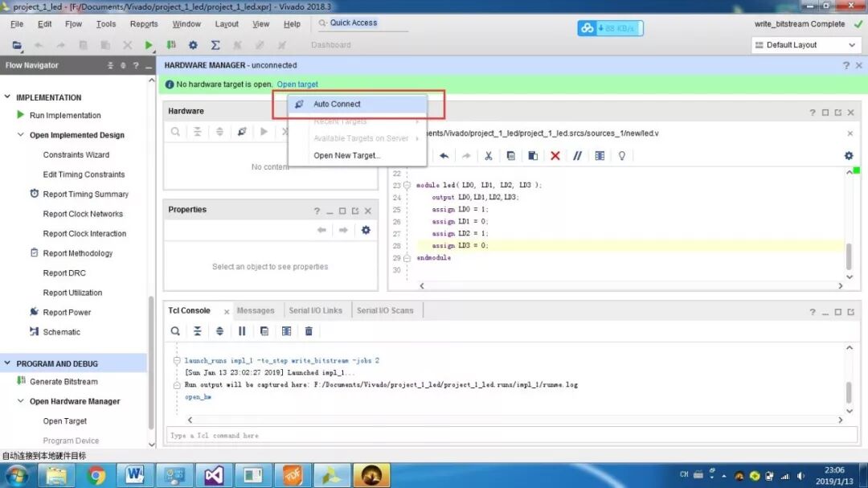Toggle line comments in editor toolbar

pos(577,156)
